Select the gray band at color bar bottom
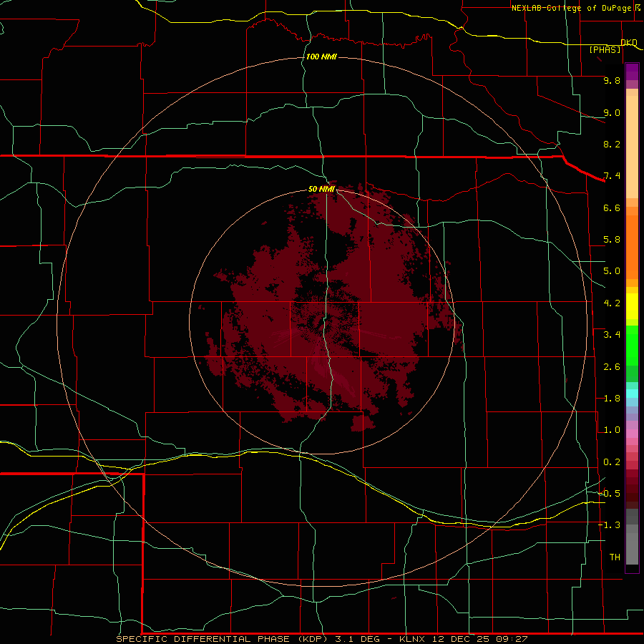The height and width of the screenshot is (644, 644). (632, 548)
